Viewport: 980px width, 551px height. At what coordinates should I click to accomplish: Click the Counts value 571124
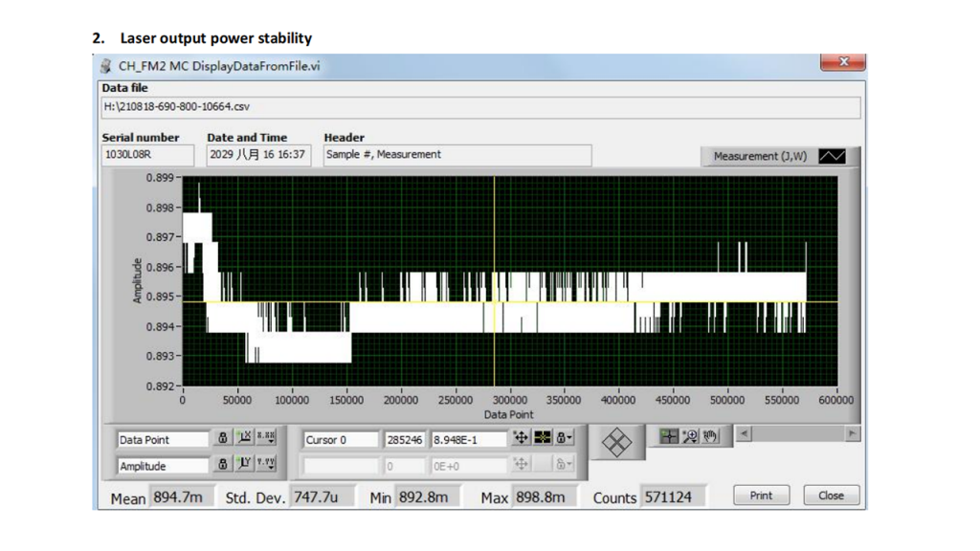point(673,497)
